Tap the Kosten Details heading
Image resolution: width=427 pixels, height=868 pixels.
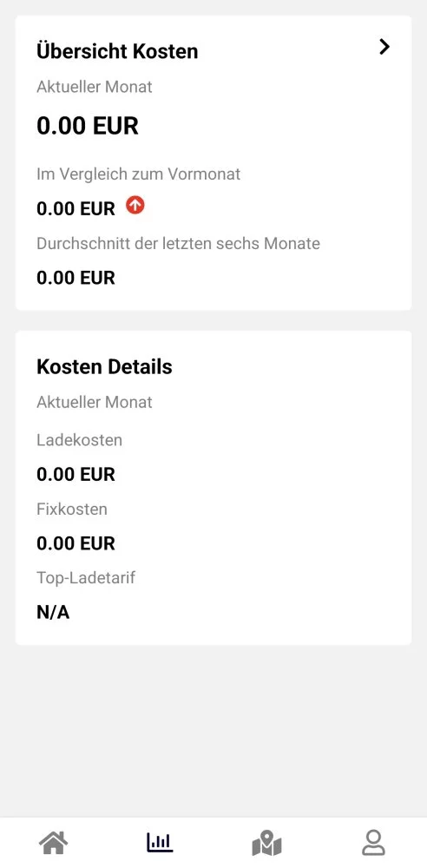[104, 366]
